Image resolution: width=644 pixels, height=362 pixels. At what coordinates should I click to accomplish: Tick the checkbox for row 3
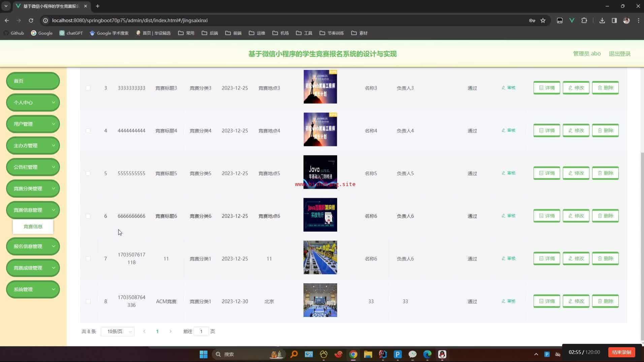click(x=88, y=88)
